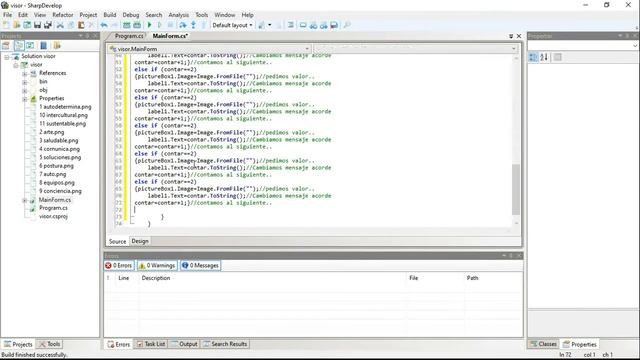Toggle the third Projects panel toolbar button
Image resolution: width=640 pixels, height=360 pixels.
click(30, 46)
